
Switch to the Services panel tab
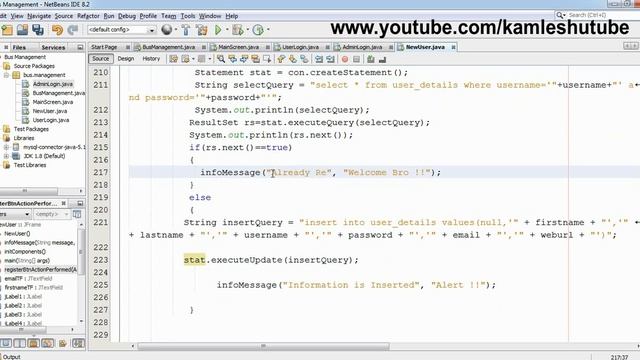[53, 47]
